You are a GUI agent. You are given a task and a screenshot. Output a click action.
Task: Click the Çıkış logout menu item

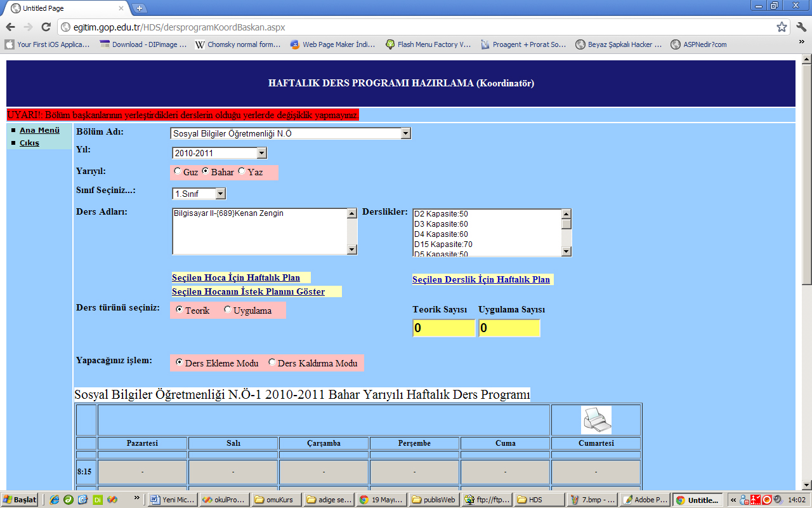tap(29, 143)
